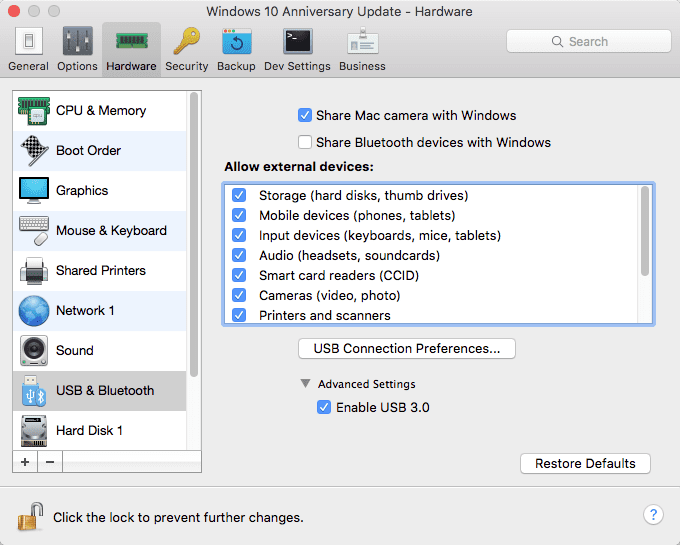
Task: Open Shared Printers settings
Action: [100, 271]
